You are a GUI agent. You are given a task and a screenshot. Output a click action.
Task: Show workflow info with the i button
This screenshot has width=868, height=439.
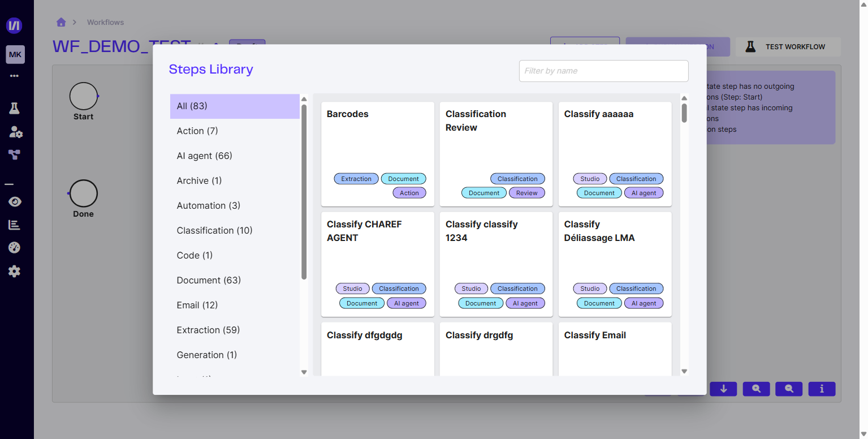point(822,389)
